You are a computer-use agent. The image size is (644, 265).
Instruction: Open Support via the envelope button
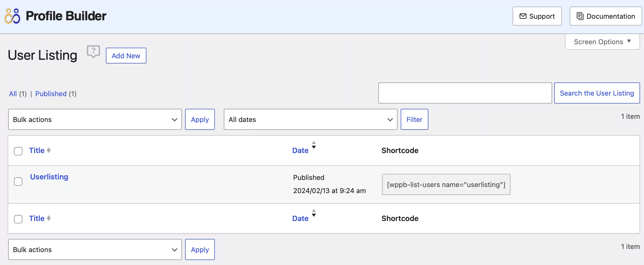pos(537,16)
